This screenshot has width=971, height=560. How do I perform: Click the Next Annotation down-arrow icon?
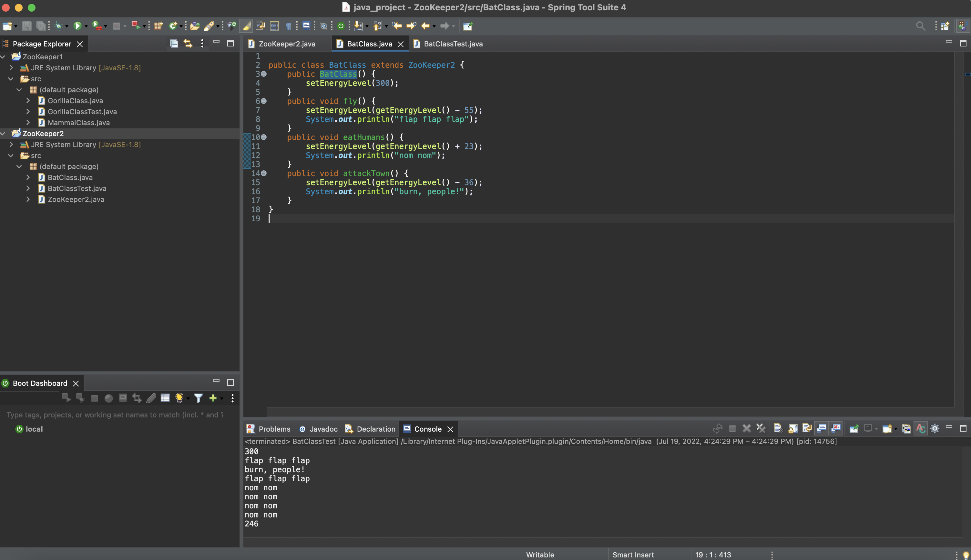coord(358,26)
